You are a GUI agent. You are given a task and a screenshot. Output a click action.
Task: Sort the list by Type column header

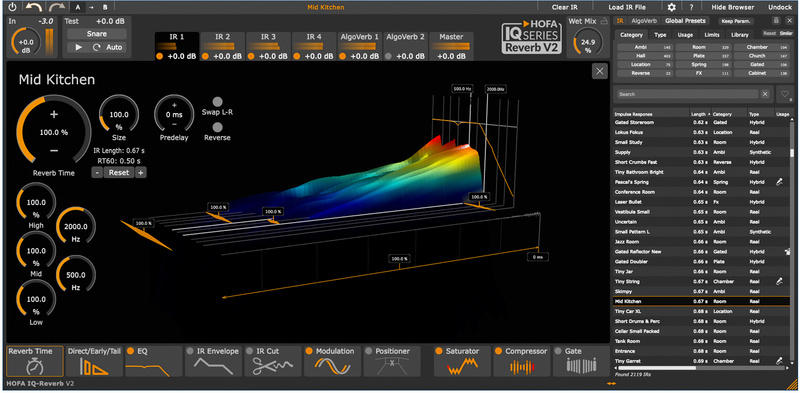coord(760,114)
